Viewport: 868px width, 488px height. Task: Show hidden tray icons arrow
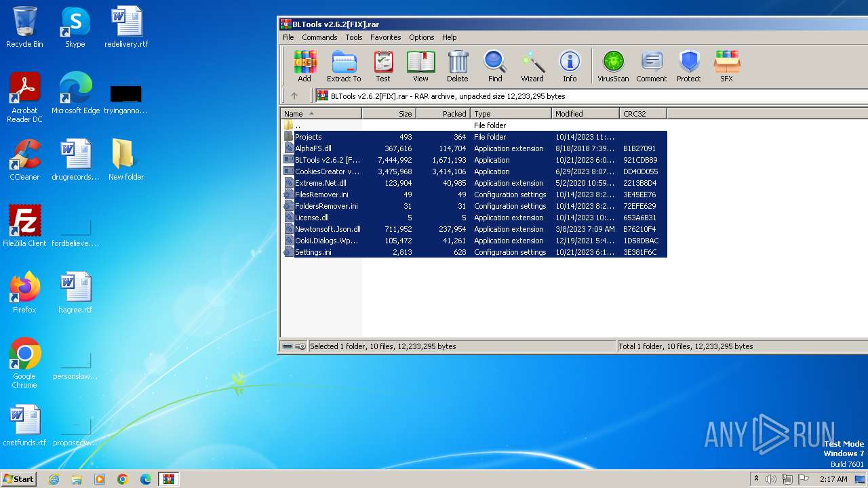[756, 479]
